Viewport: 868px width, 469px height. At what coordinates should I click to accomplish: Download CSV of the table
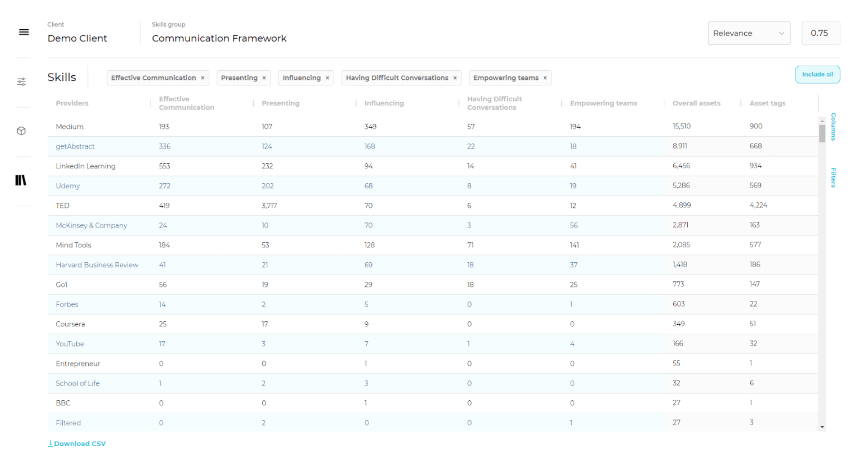coord(77,444)
